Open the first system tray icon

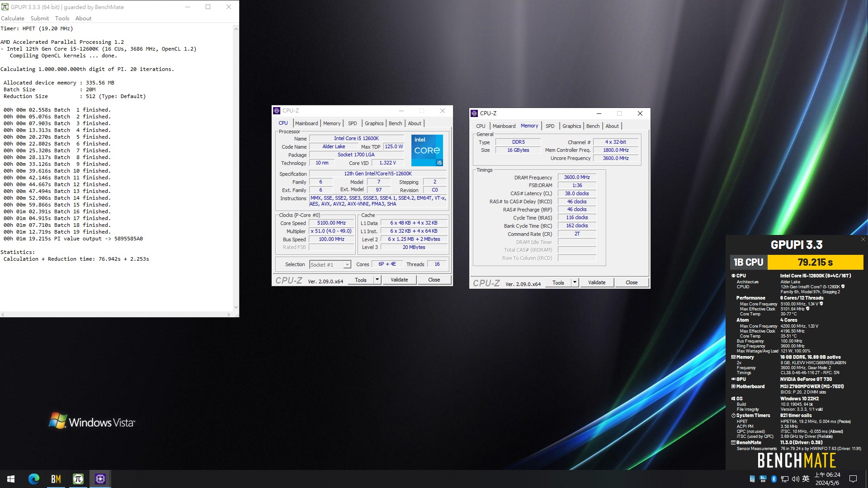tap(752, 479)
